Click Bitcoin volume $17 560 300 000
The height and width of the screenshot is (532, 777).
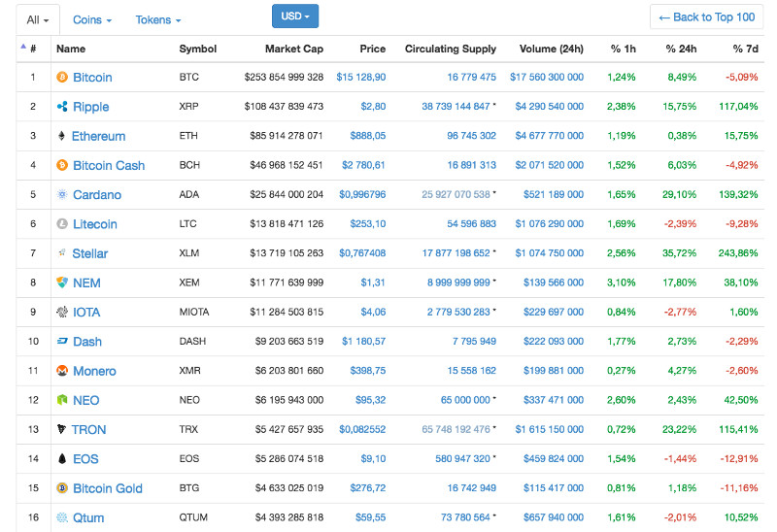click(x=547, y=78)
